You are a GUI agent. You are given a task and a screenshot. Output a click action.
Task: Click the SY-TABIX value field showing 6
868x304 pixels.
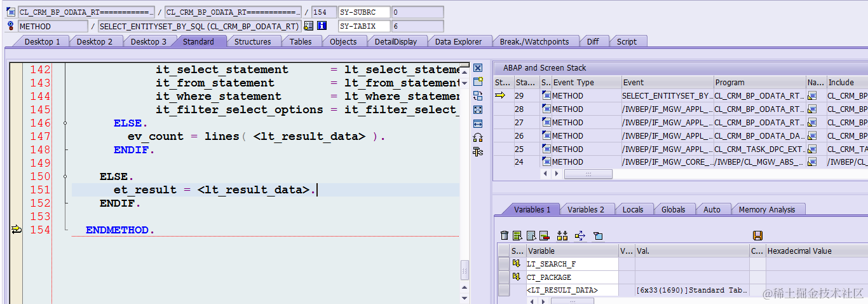[417, 26]
